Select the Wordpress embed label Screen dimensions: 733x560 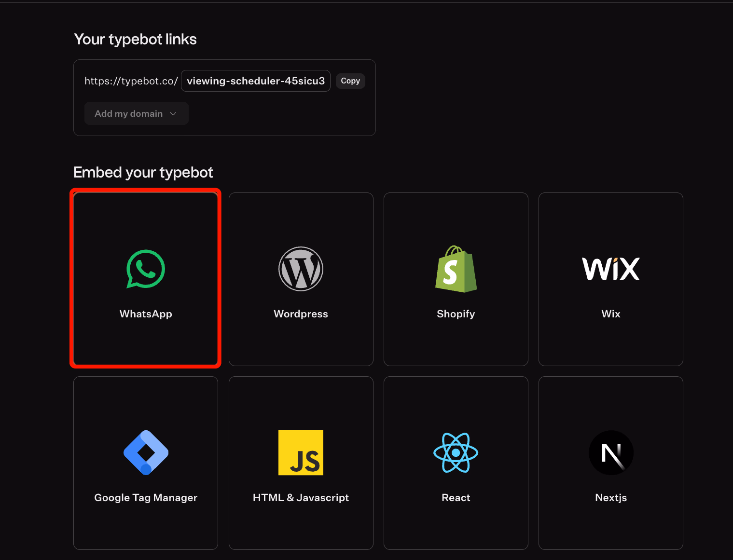coord(301,314)
